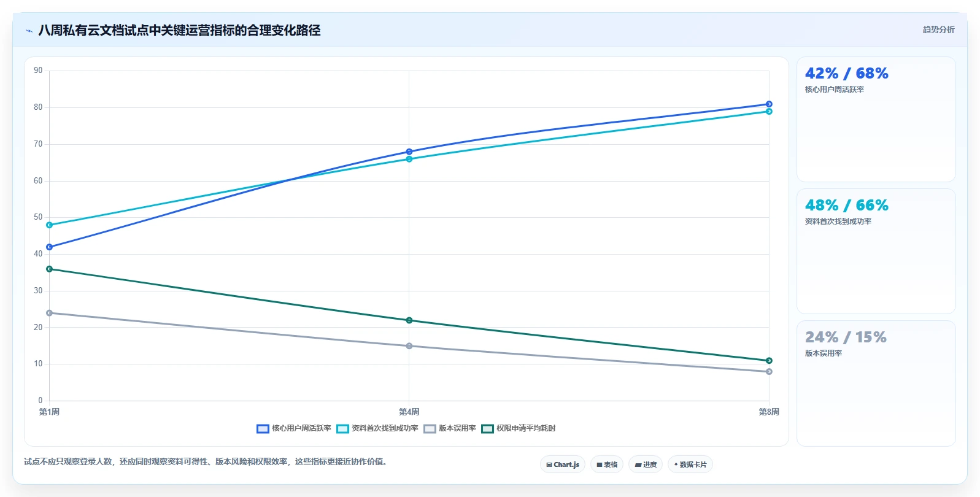The image size is (980, 497).
Task: Select the 表格 tag chip
Action: 607,464
